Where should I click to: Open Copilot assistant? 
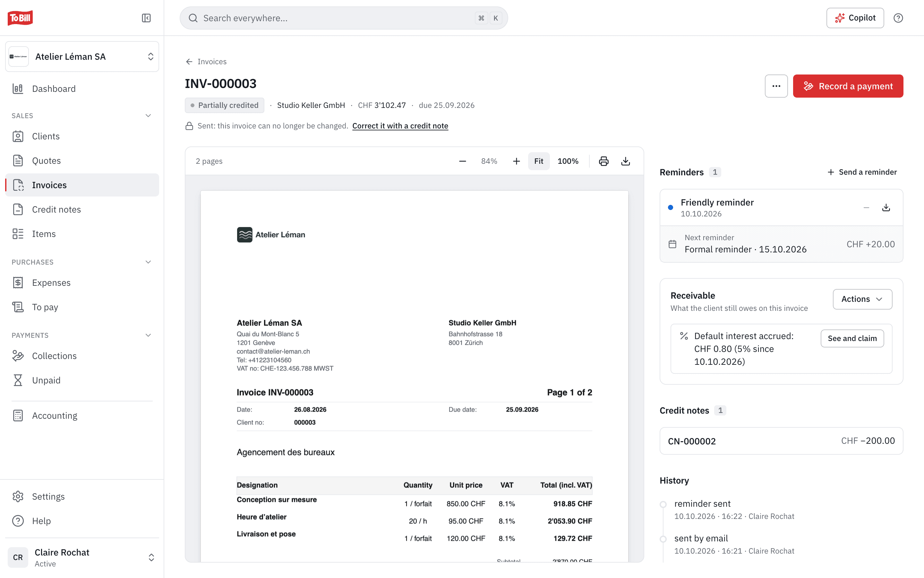855,18
